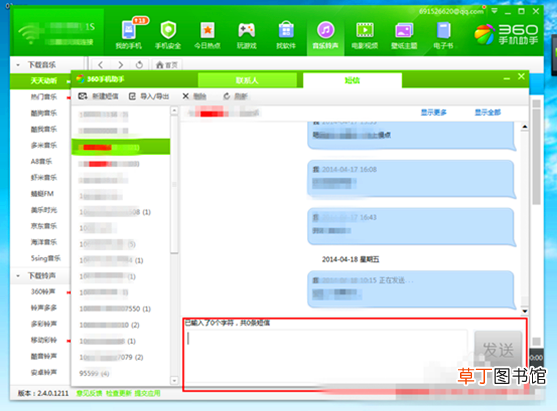The height and width of the screenshot is (411, 557).
Task: Go back with the left arrow
Action: click(101, 65)
